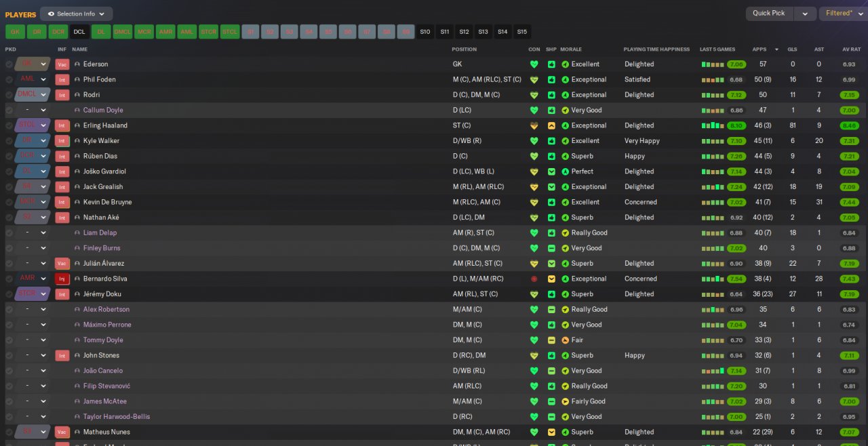Click Erling Haaland's orange condition heart icon
The height and width of the screenshot is (446, 868).
[x=534, y=125]
